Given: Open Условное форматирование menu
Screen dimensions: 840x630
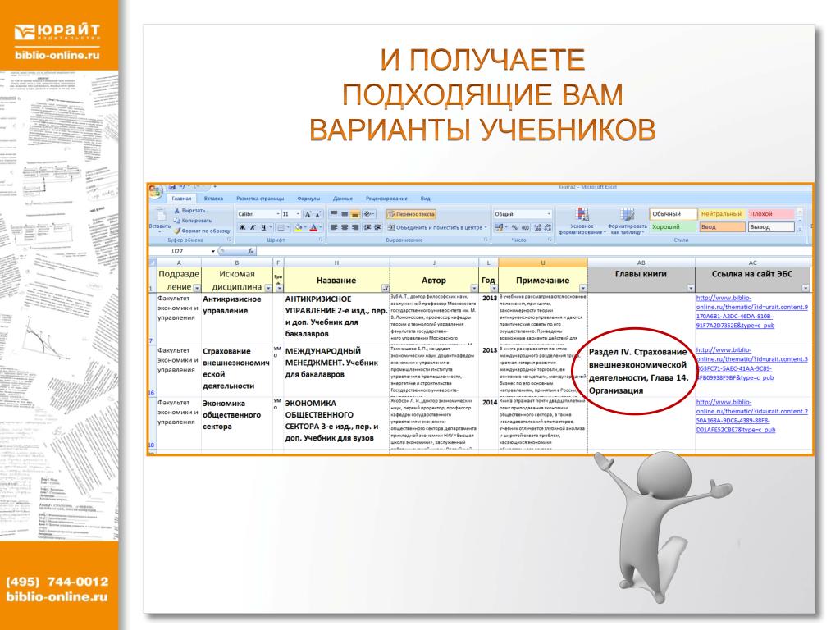Looking at the screenshot, I should pyautogui.click(x=582, y=221).
